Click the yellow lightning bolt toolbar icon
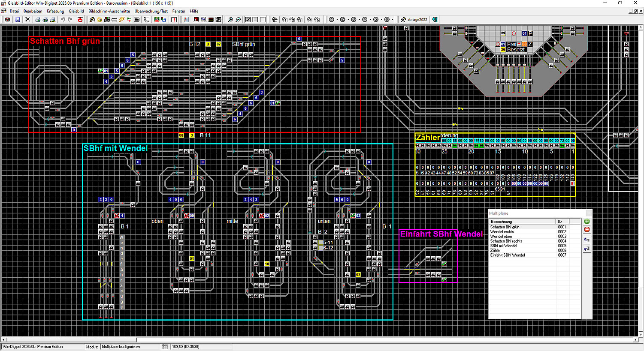 [x=122, y=20]
